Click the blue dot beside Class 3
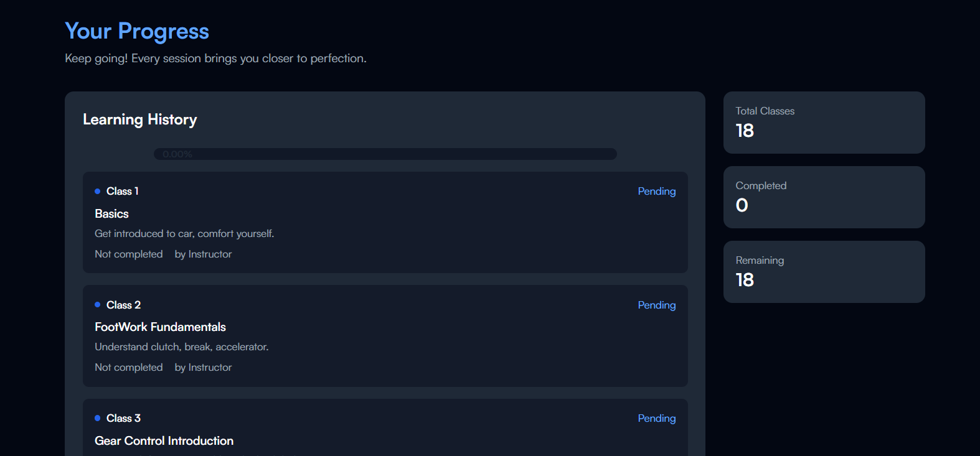 (97, 418)
